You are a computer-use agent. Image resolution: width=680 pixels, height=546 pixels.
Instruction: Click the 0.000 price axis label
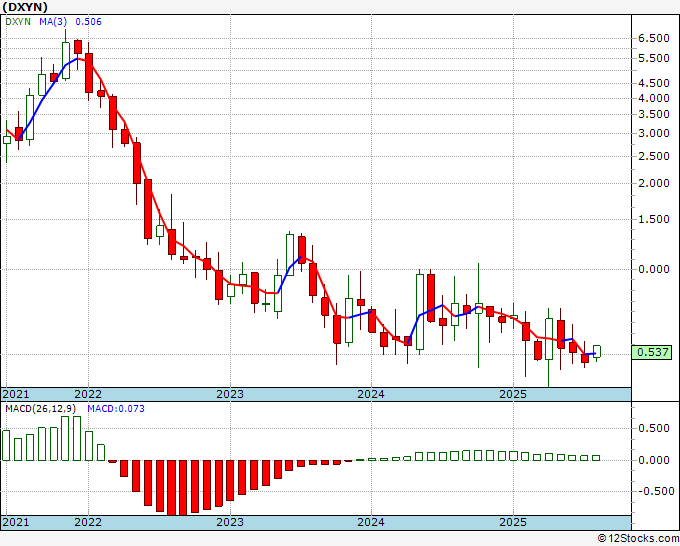point(654,269)
